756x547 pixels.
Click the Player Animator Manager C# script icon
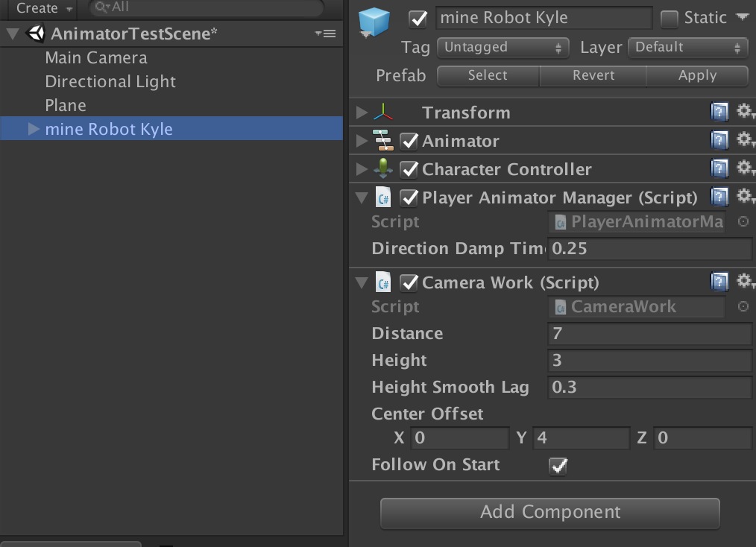[x=383, y=197]
